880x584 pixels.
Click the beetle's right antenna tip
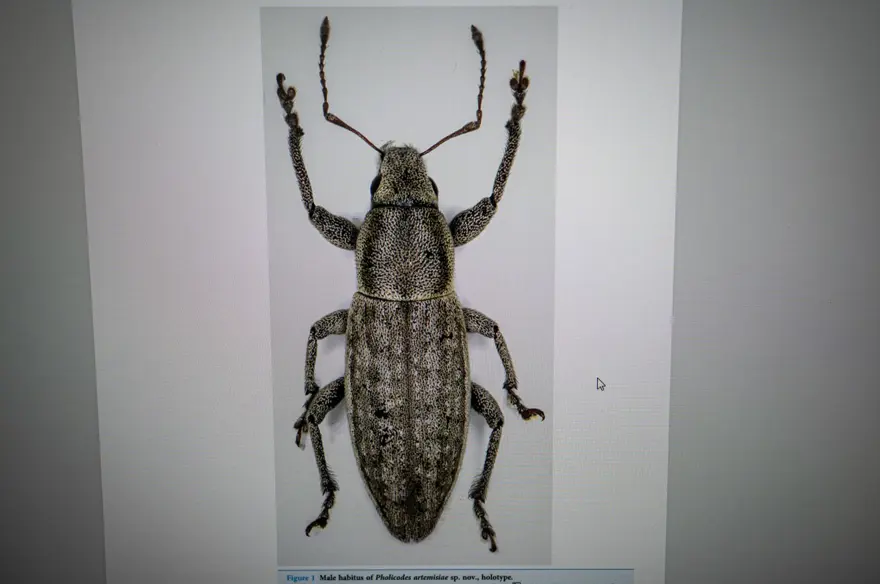point(477,32)
